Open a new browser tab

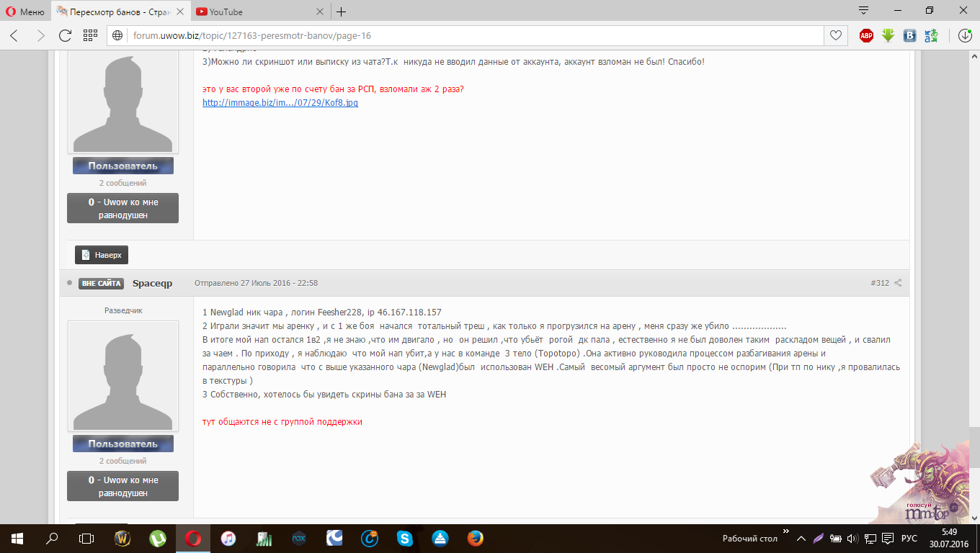click(342, 12)
